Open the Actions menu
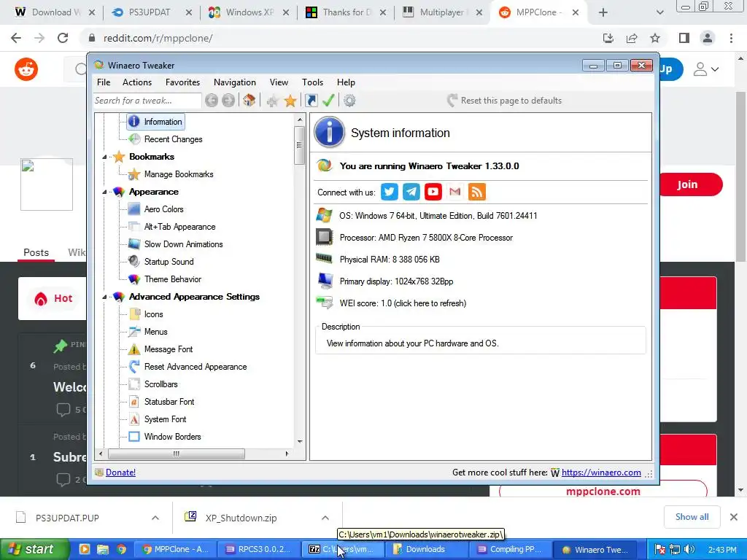The height and width of the screenshot is (560, 747). (x=137, y=82)
